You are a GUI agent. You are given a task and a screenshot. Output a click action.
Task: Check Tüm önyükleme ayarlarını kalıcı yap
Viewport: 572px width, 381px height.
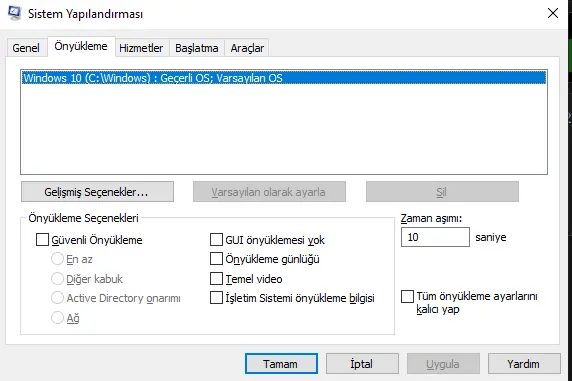pyautogui.click(x=407, y=296)
